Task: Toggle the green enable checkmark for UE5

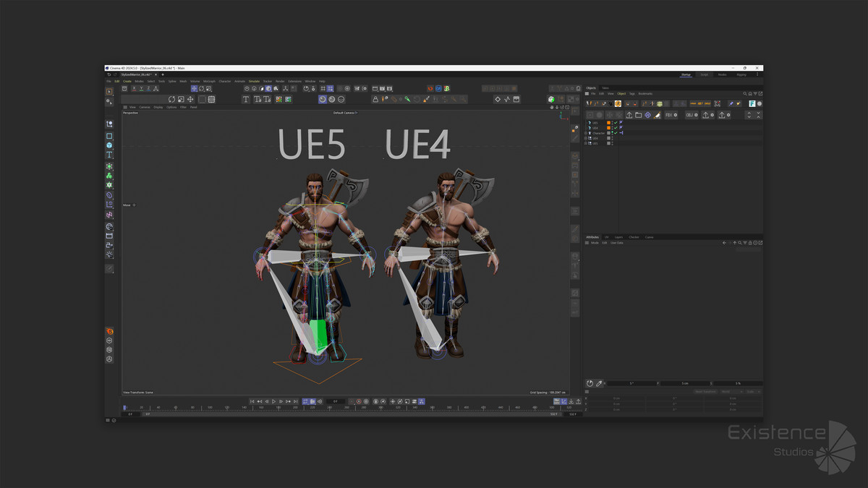Action: pyautogui.click(x=616, y=123)
